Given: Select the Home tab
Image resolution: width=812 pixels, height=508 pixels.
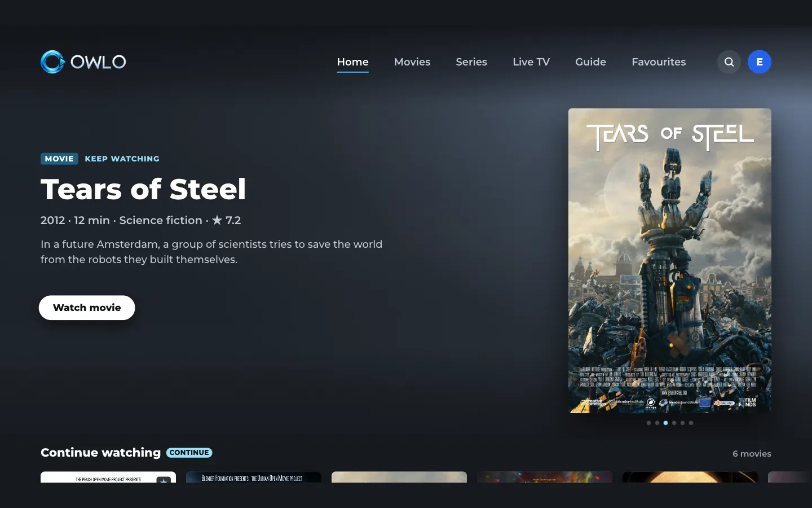Looking at the screenshot, I should [x=353, y=62].
